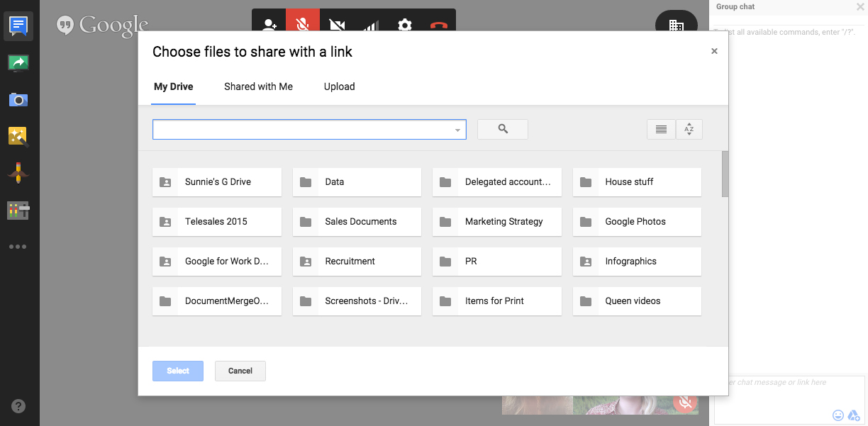Image resolution: width=868 pixels, height=426 pixels.
Task: Toggle the camera off button
Action: [x=337, y=25]
